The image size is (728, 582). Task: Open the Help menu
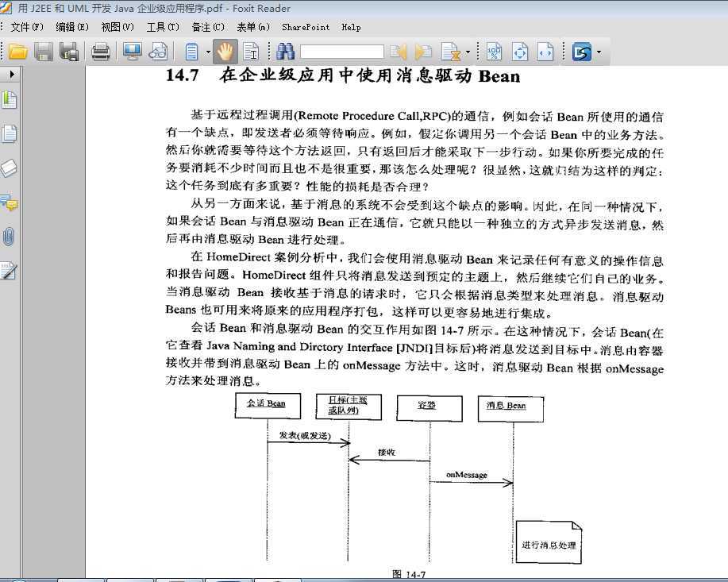tap(351, 27)
